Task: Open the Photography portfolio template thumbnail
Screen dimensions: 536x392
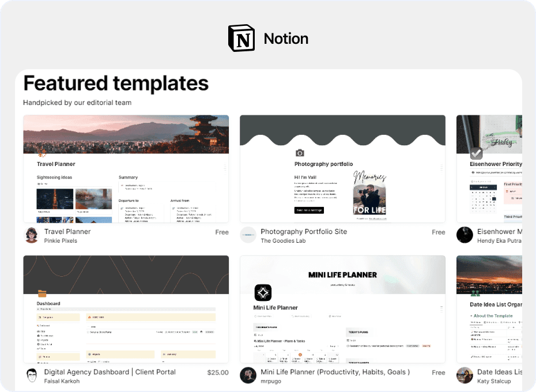Action: tap(342, 169)
